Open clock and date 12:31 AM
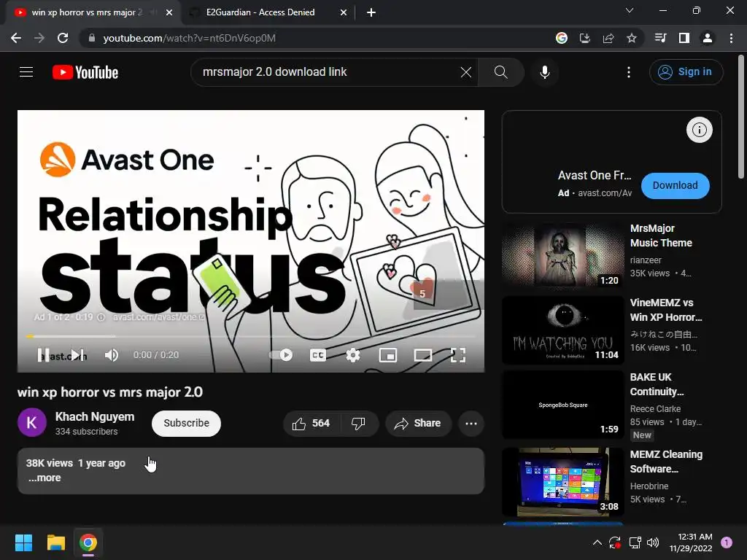747x560 pixels. 690,542
